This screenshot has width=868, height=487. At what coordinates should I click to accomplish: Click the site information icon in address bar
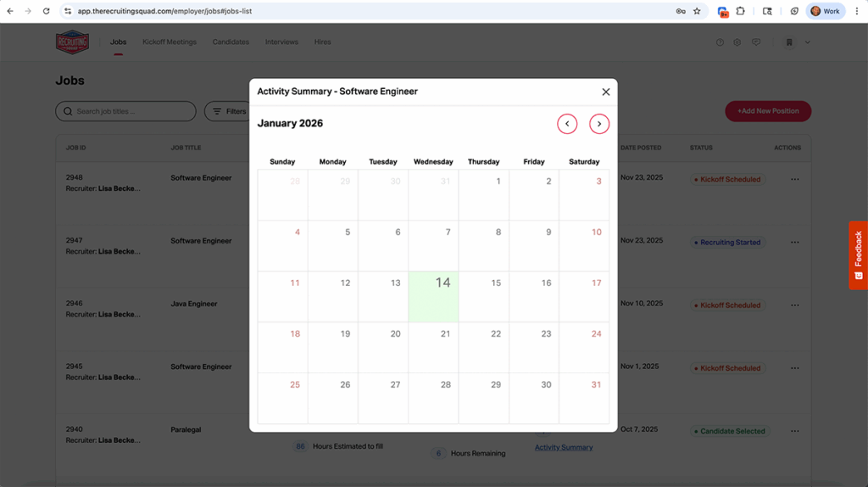coord(68,11)
